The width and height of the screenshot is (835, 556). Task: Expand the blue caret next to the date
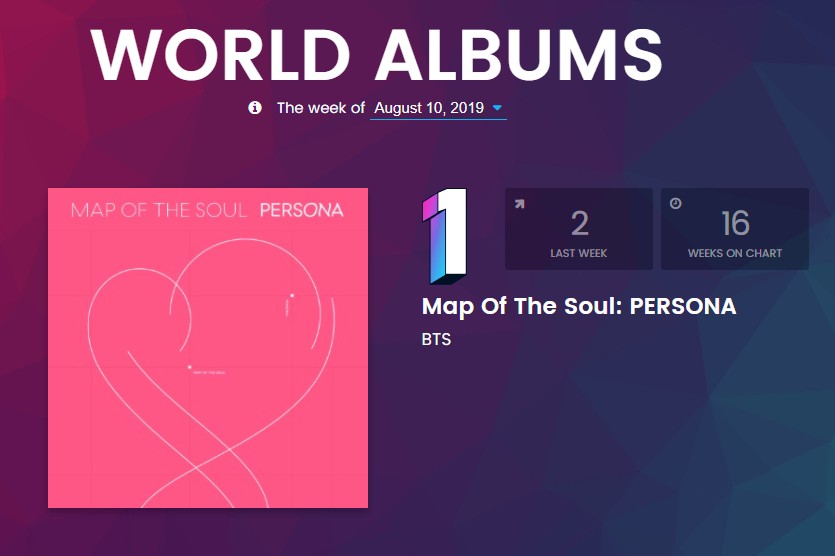pyautogui.click(x=498, y=107)
